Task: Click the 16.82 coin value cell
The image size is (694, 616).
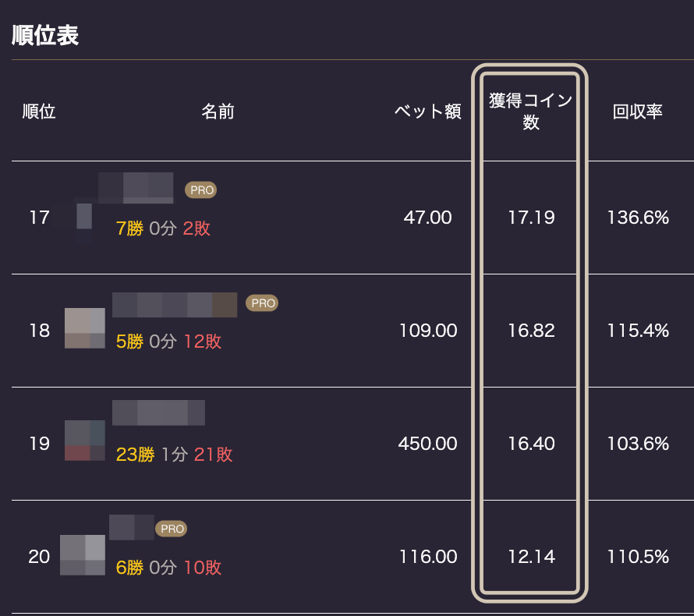Action: pos(531,331)
